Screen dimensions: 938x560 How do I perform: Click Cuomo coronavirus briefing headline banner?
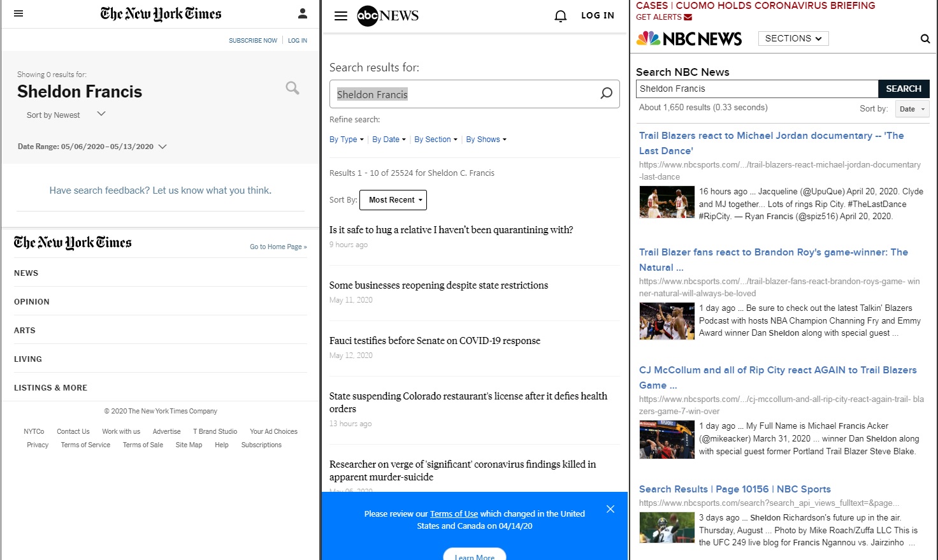[756, 5]
